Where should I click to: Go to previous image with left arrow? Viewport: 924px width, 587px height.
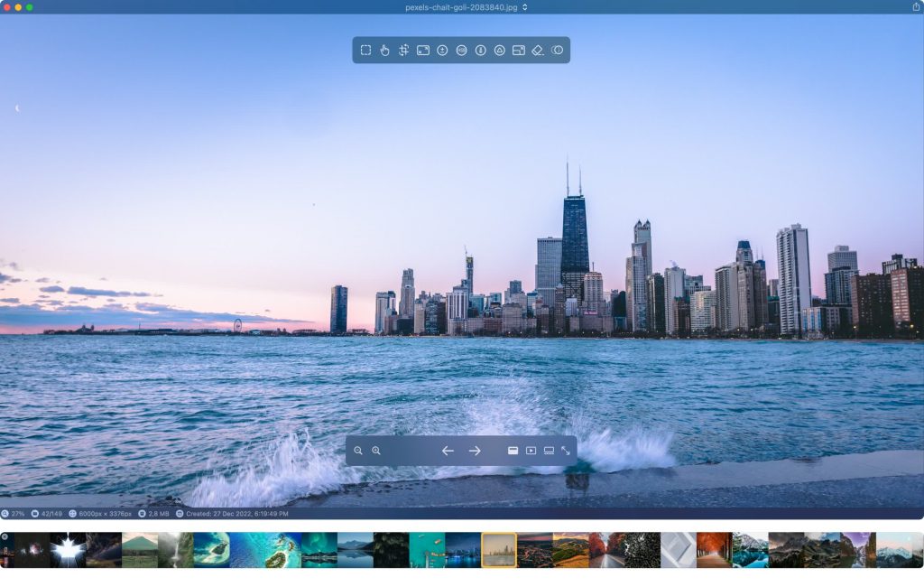pos(448,451)
